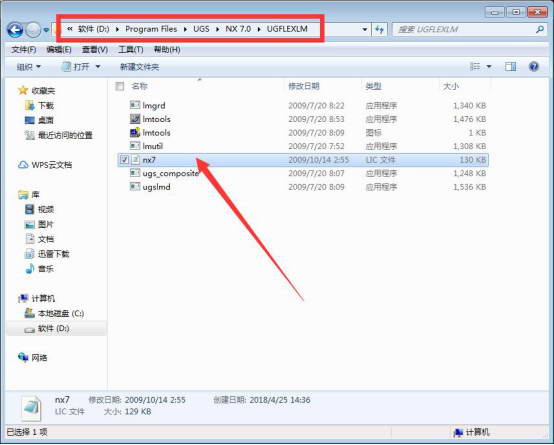Click the refresh icon beside address bar
The width and height of the screenshot is (554, 445).
tap(379, 29)
